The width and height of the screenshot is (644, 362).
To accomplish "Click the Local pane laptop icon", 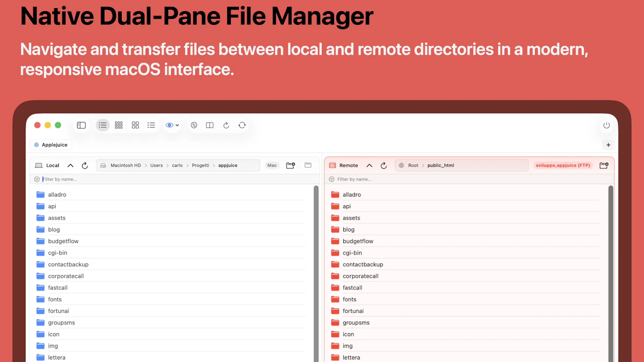I will pos(39,165).
